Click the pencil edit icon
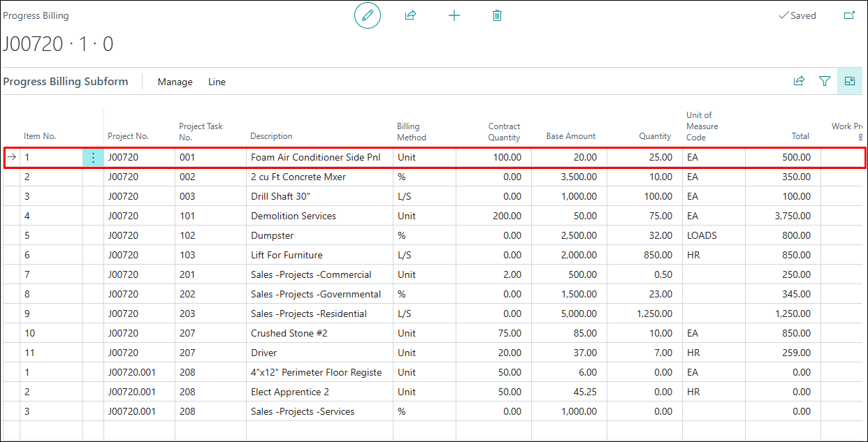The width and height of the screenshot is (868, 442). click(368, 15)
